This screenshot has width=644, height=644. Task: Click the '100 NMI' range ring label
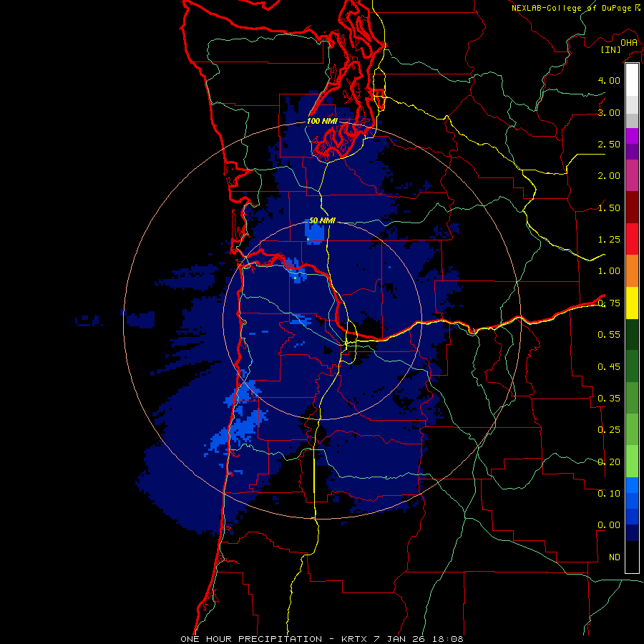tap(322, 121)
